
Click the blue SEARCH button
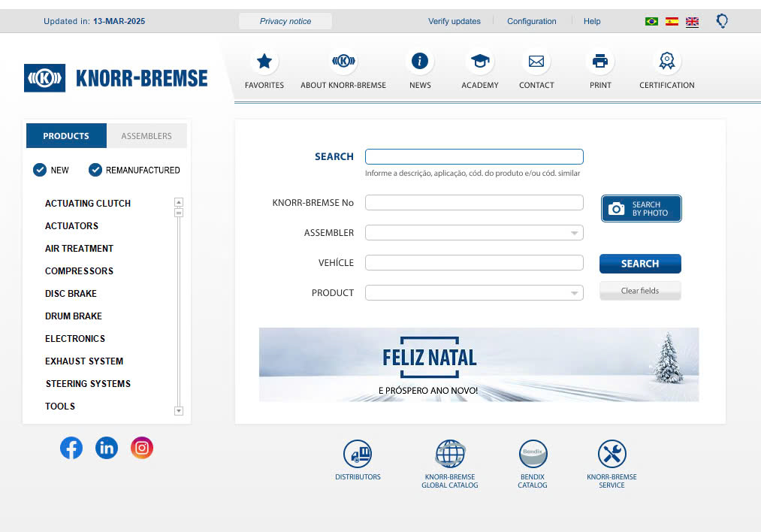pyautogui.click(x=640, y=264)
